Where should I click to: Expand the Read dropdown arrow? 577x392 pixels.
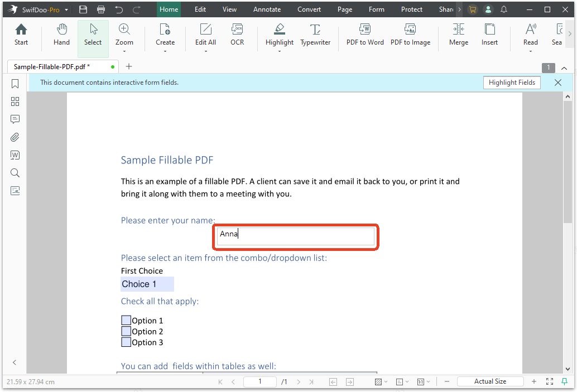[x=531, y=51]
